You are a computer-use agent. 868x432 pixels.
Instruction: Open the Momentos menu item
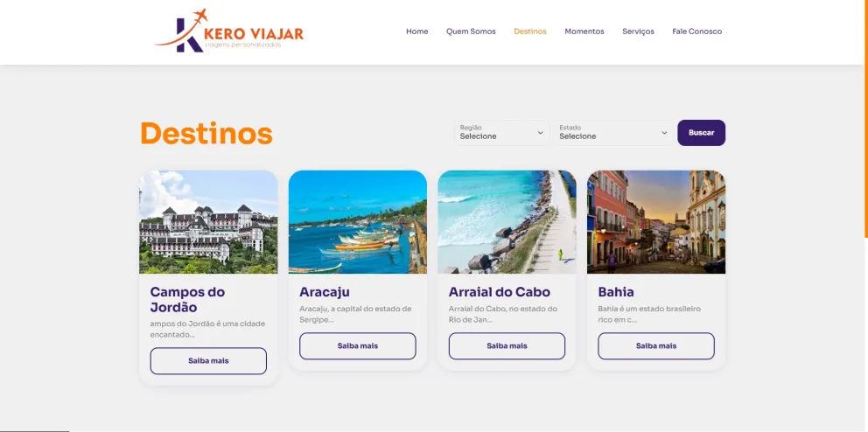(584, 31)
